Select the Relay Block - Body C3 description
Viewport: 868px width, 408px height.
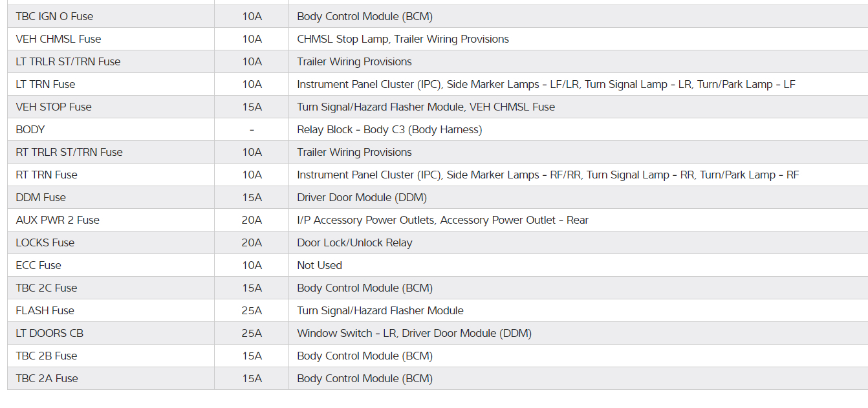pyautogui.click(x=389, y=129)
